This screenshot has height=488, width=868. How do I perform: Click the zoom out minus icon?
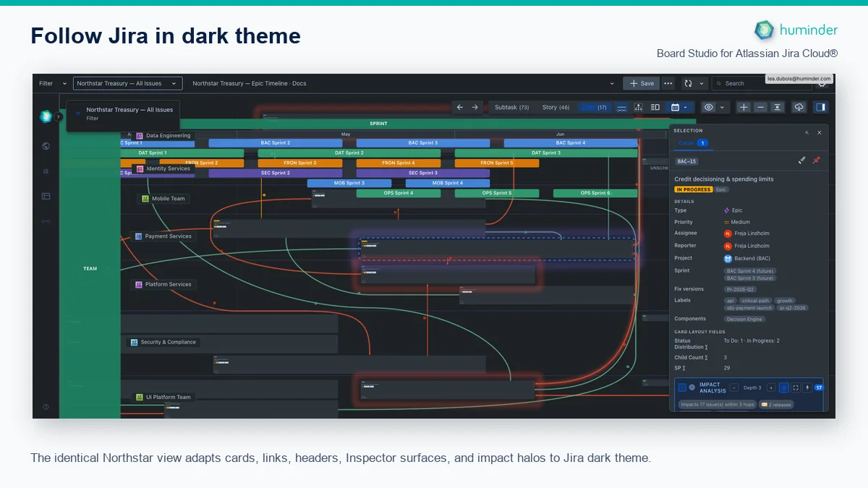coord(760,107)
